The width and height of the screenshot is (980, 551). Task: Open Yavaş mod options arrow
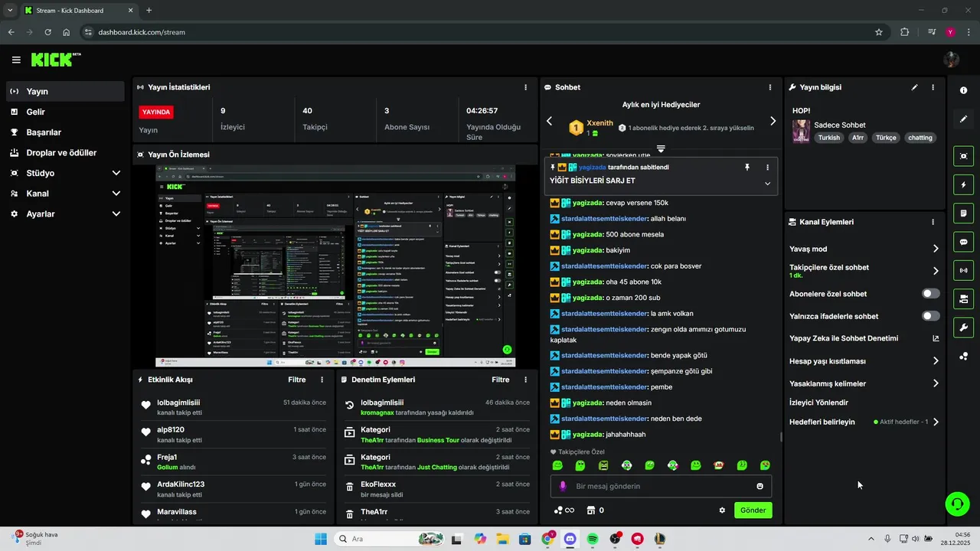coord(936,249)
